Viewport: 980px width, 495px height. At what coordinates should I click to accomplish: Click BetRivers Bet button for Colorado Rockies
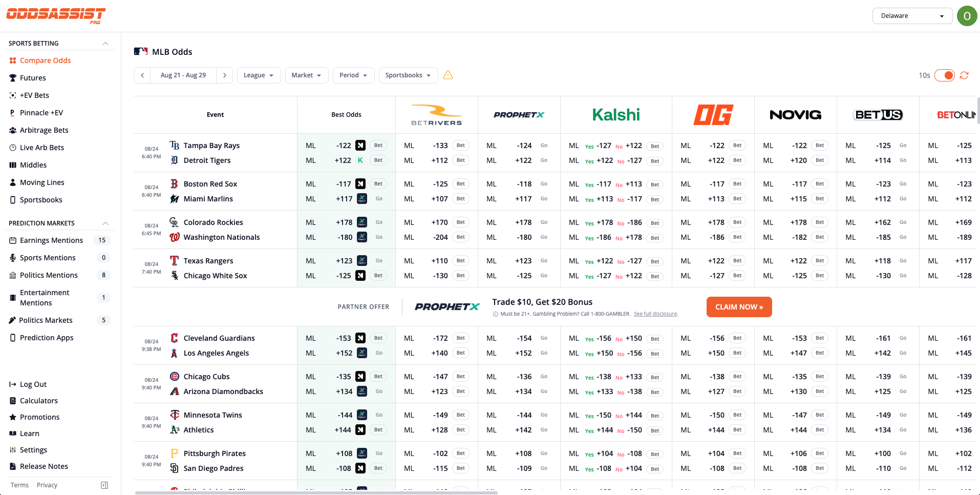pos(461,222)
